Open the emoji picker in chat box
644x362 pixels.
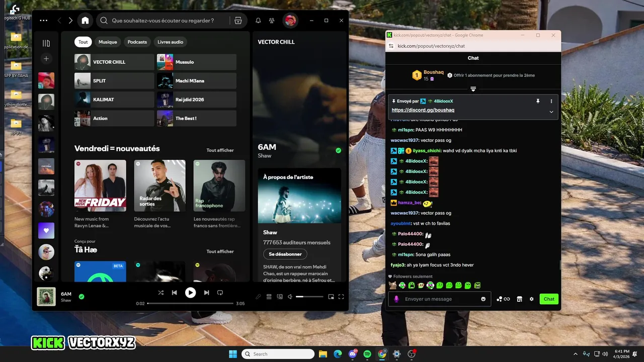[x=484, y=299]
